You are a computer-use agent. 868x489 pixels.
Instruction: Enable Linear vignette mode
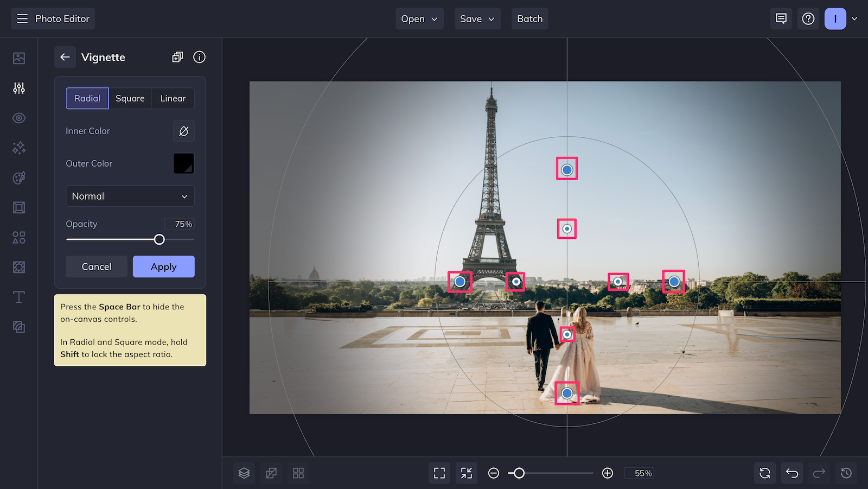(x=173, y=98)
